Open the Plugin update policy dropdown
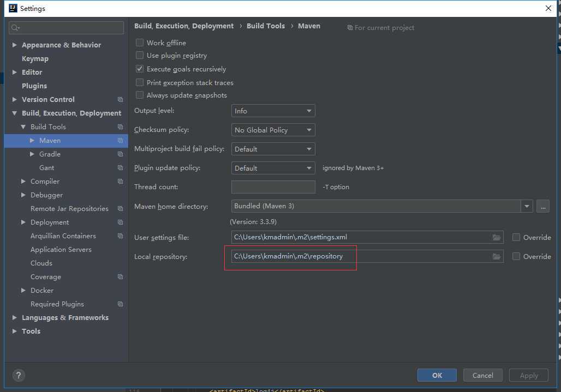The height and width of the screenshot is (392, 561). 273,168
